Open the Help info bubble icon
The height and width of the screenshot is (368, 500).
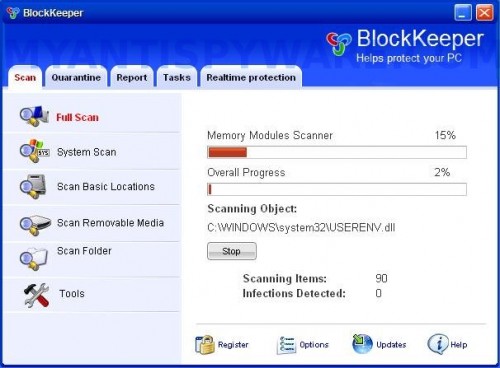point(438,344)
